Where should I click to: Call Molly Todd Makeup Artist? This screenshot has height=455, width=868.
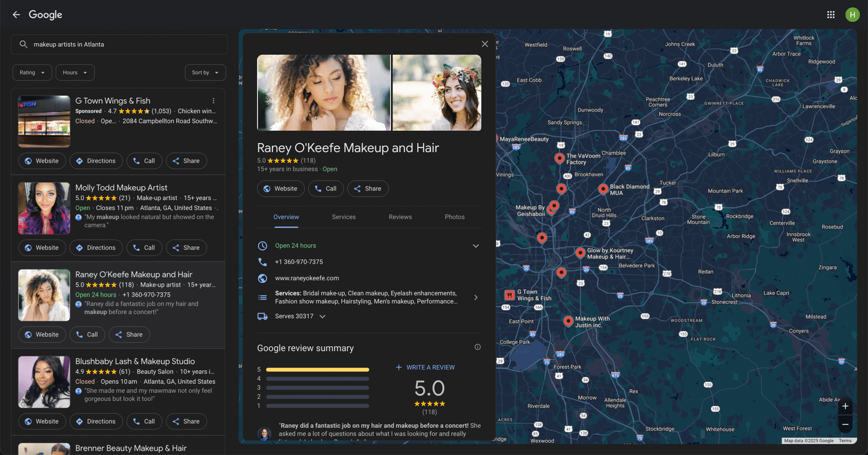click(144, 248)
